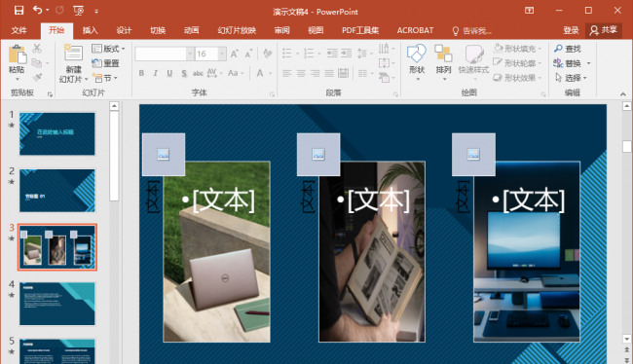This screenshot has height=364, width=633.
Task: Click the Replace 替换 icon
Action: (x=558, y=63)
